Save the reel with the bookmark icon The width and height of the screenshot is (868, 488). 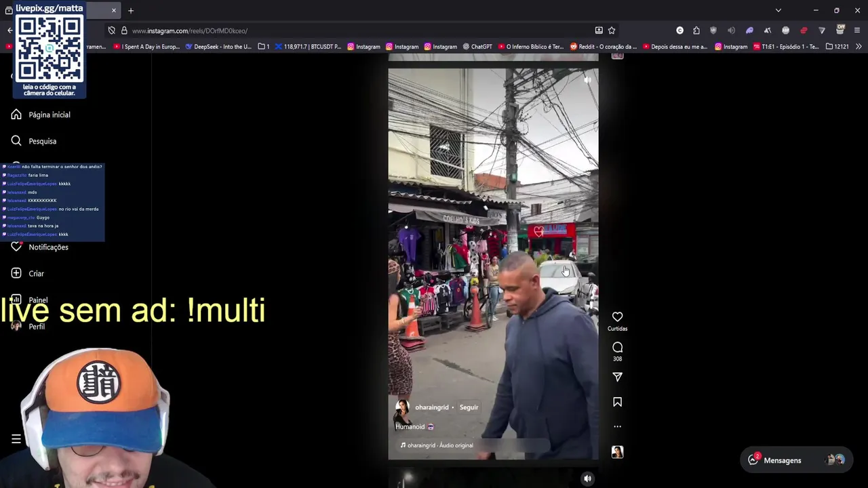(617, 402)
